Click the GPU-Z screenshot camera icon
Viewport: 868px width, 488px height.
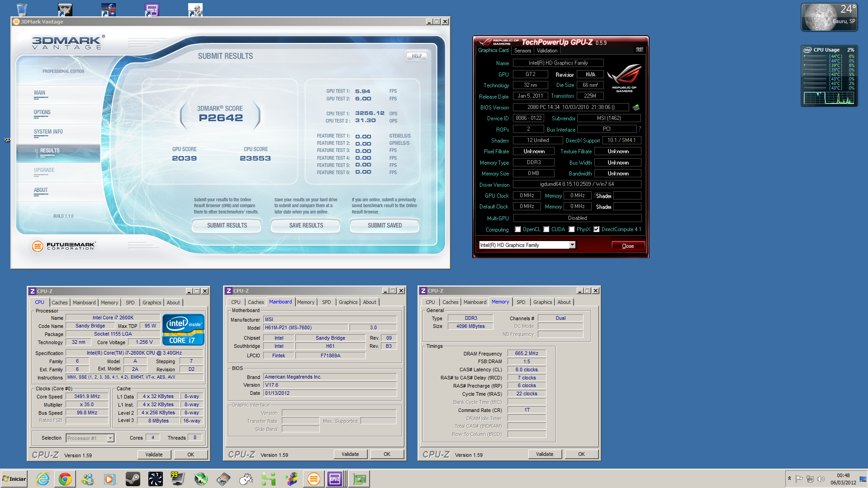(640, 50)
